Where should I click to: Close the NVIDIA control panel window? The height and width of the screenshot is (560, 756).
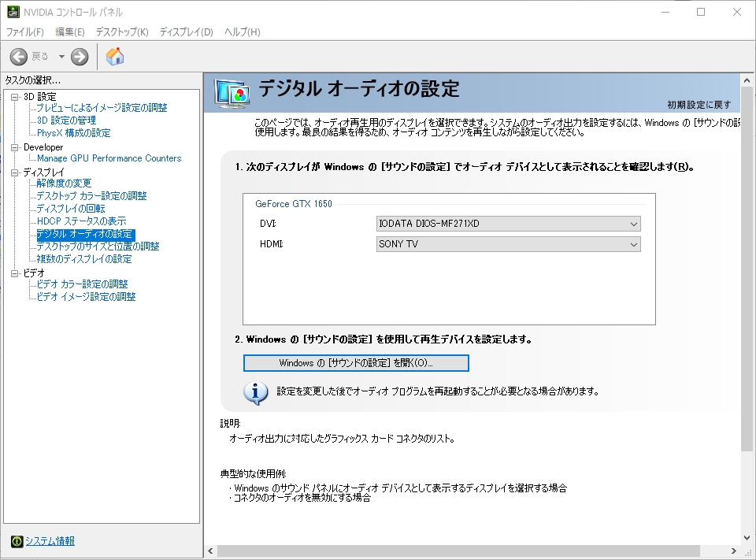click(x=737, y=12)
